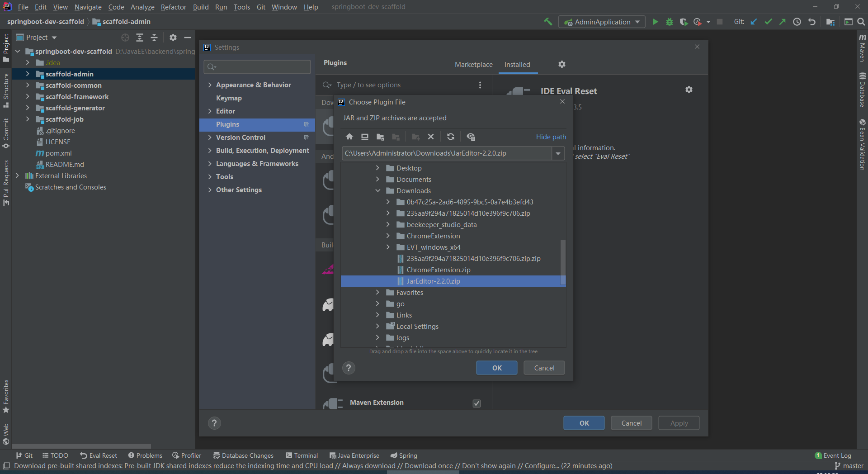Click the Hide path link
Image resolution: width=868 pixels, height=474 pixels.
(551, 137)
